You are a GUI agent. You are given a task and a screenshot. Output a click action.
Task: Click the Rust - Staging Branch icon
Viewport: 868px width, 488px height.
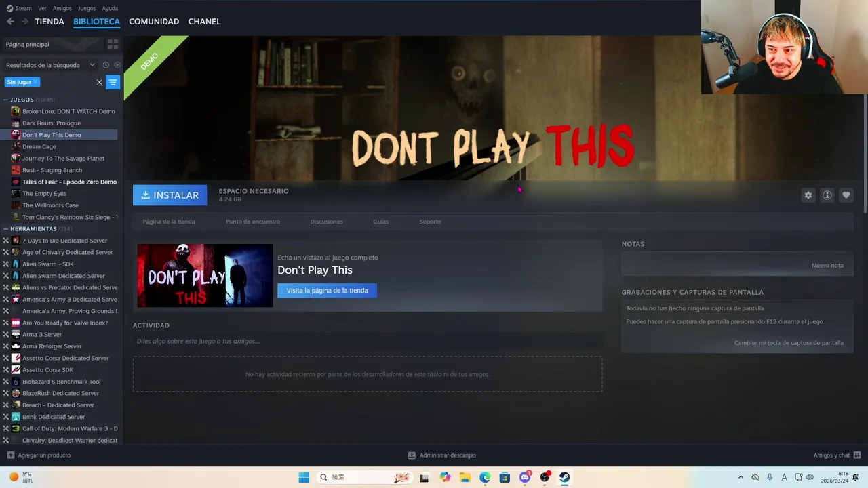(x=16, y=170)
